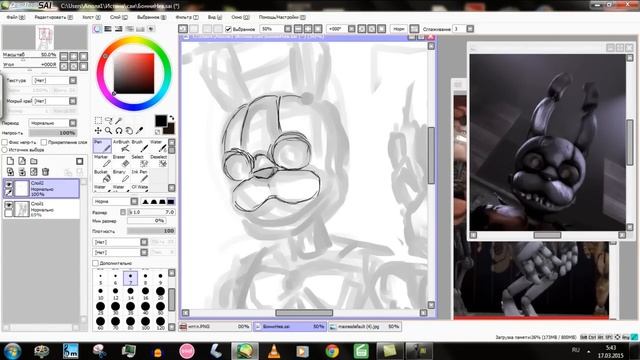
Task: Pick the lasso selection tool
Action: (x=109, y=120)
